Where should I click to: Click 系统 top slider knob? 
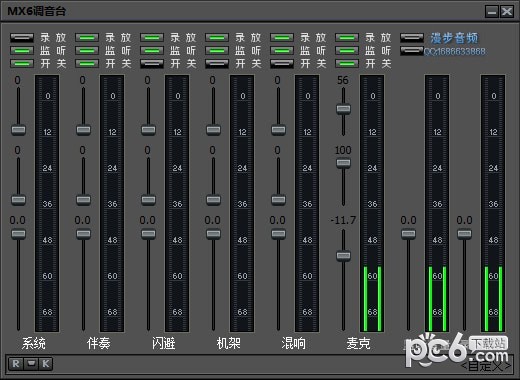pos(18,130)
